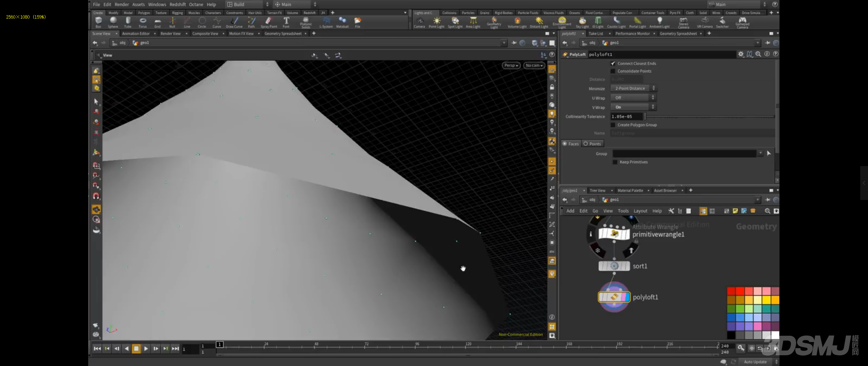This screenshot has width=868, height=366.
Task: Enable Keep Primitives checkbox
Action: (x=615, y=162)
